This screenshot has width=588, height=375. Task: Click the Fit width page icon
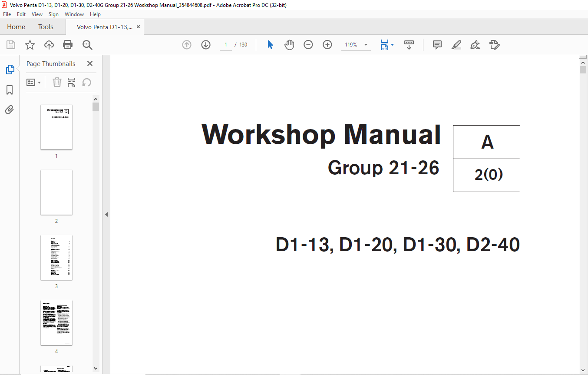click(384, 45)
